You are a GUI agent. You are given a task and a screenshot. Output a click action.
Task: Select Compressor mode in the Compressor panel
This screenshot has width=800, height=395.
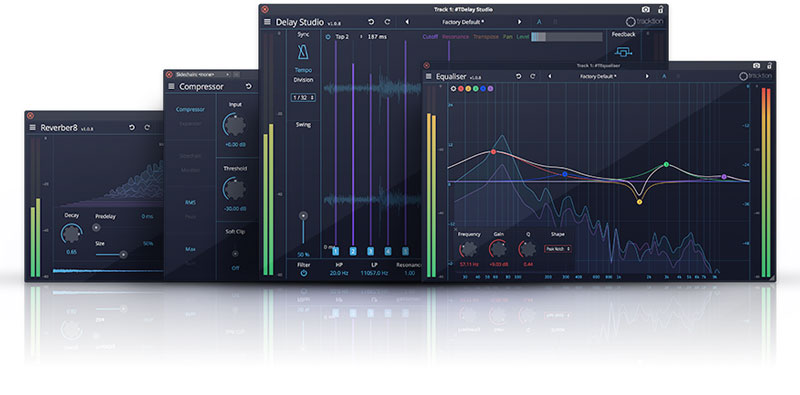coord(190,109)
